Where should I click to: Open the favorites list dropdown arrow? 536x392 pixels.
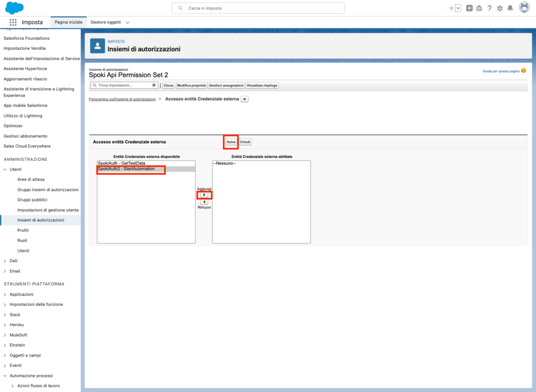pyautogui.click(x=458, y=8)
